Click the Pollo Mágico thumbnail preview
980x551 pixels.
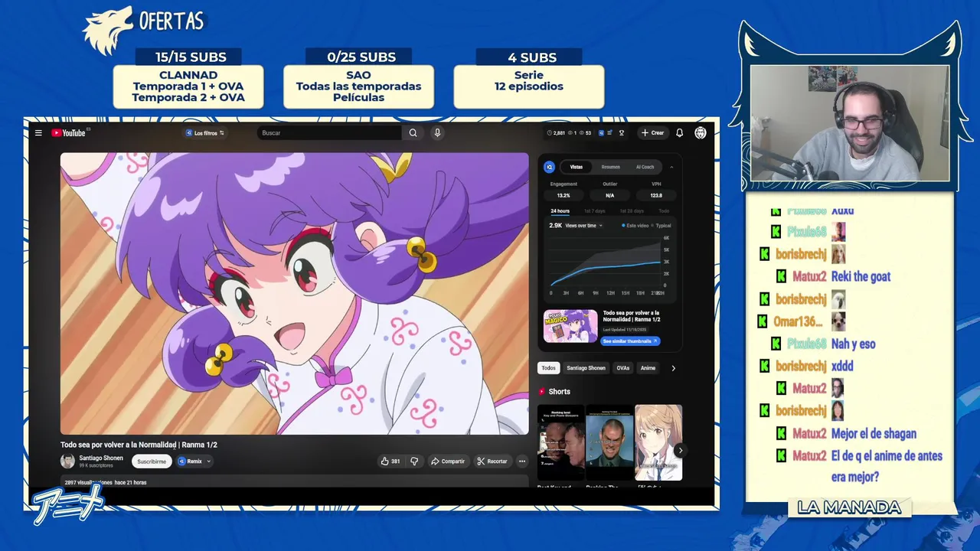(570, 326)
